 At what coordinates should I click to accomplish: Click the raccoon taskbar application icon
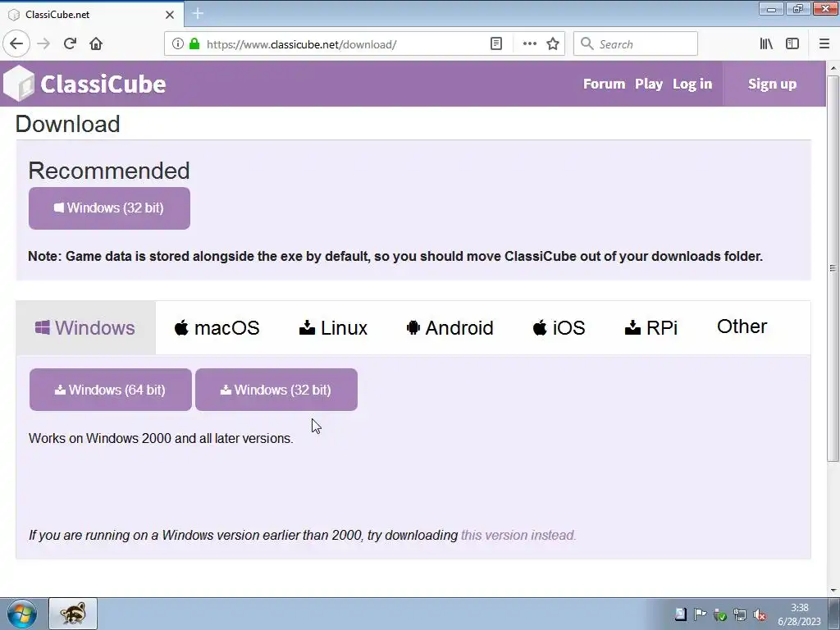point(73,614)
